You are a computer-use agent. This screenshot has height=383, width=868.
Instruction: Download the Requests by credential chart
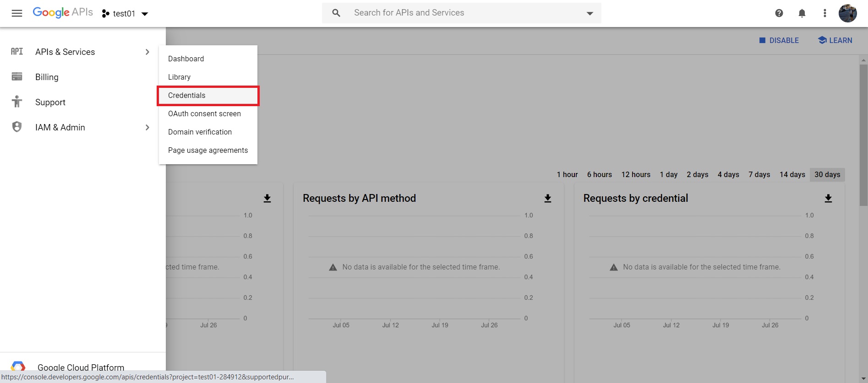828,199
